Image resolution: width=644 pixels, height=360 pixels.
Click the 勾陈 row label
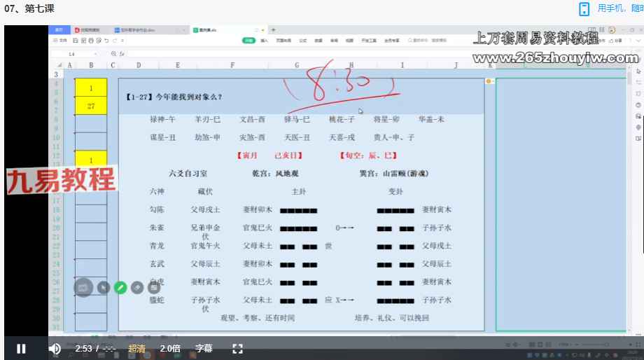tap(157, 209)
